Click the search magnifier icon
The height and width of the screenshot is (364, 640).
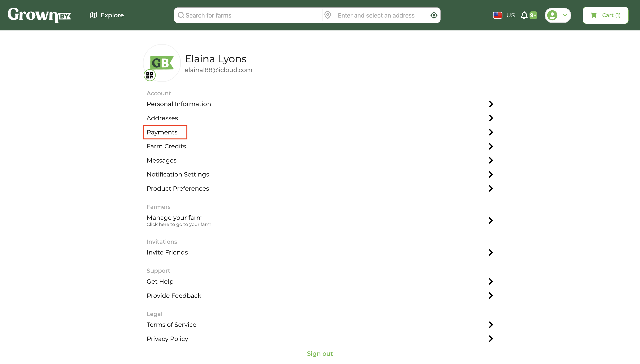tap(181, 15)
